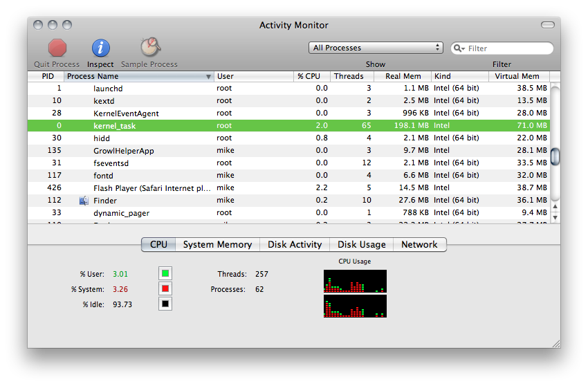The image size is (588, 386).
Task: Click the Finder icon in process list
Action: tap(84, 201)
